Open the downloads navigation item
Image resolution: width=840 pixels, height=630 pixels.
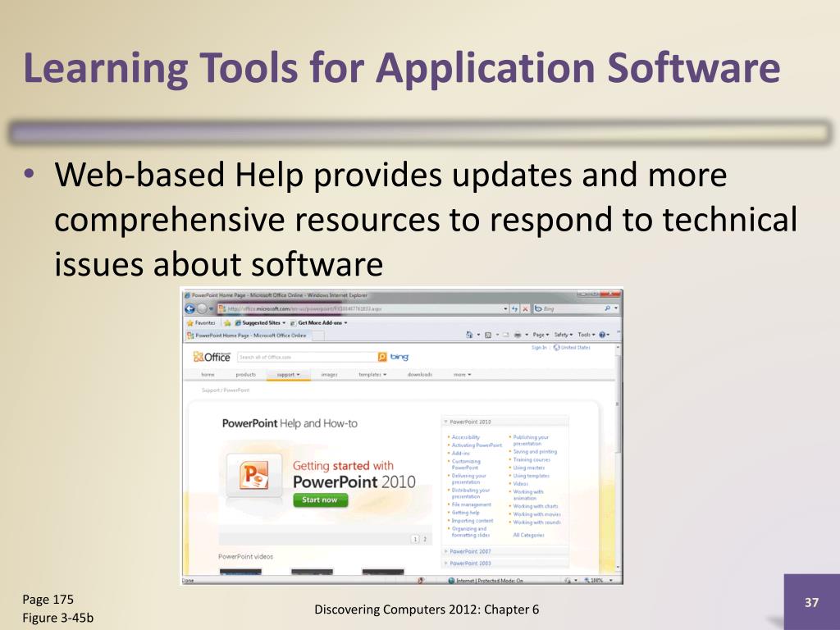coord(420,375)
